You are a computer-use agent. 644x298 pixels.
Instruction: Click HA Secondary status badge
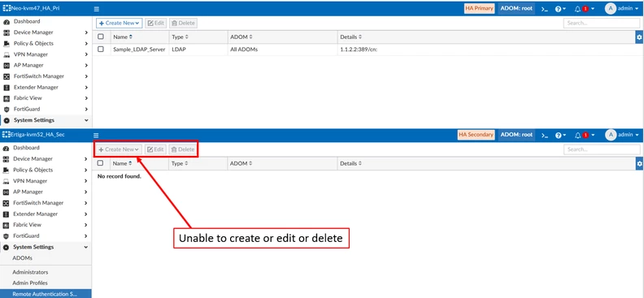(x=476, y=135)
